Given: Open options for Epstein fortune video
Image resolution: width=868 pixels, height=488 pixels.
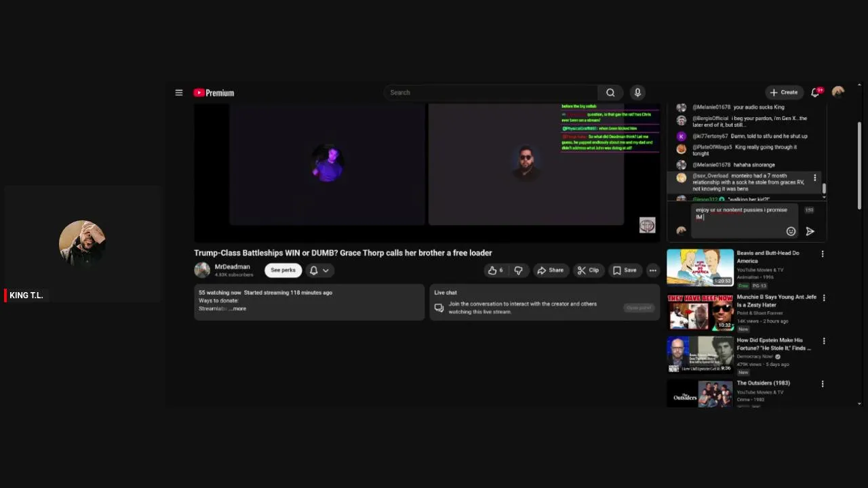Looking at the screenshot, I should pos(824,341).
